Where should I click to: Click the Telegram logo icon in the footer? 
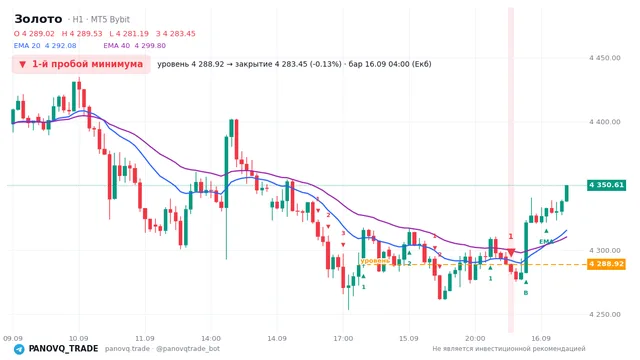[19, 349]
